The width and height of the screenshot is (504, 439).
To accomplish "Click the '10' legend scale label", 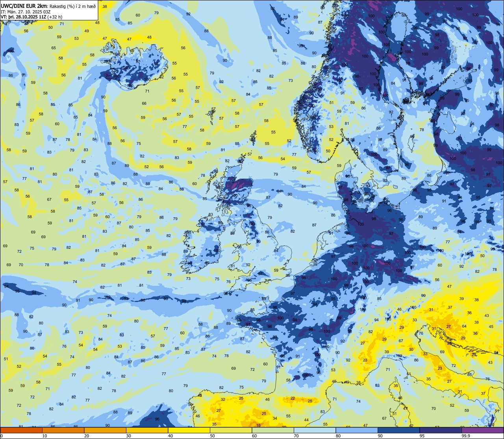I will (x=44, y=436).
